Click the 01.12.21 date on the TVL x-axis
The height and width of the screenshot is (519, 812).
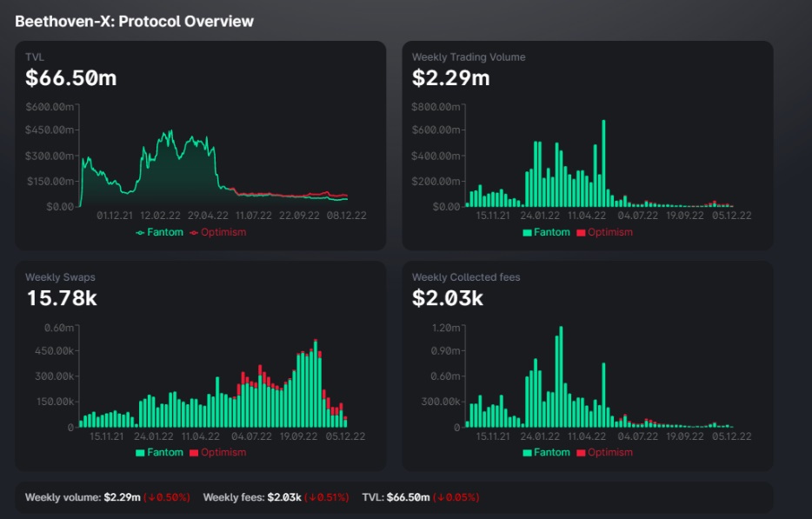click(x=115, y=216)
